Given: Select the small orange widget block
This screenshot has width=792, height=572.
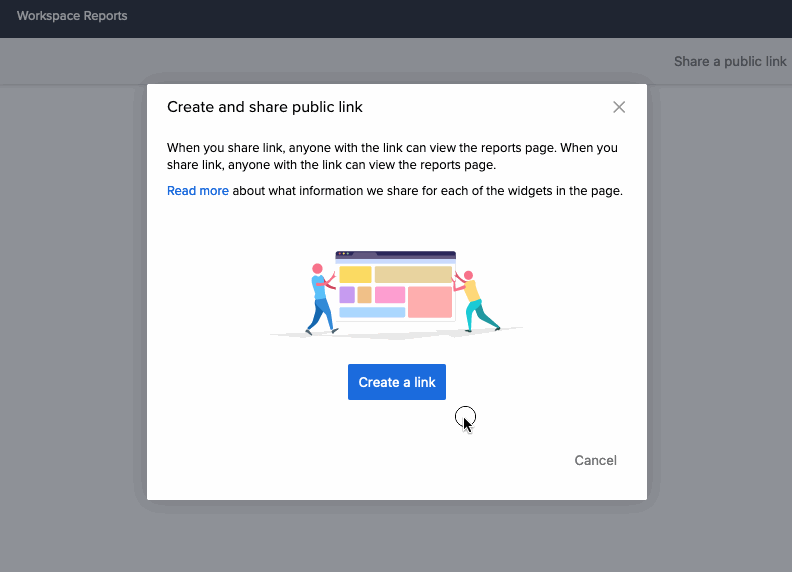Looking at the screenshot, I should coord(365,295).
